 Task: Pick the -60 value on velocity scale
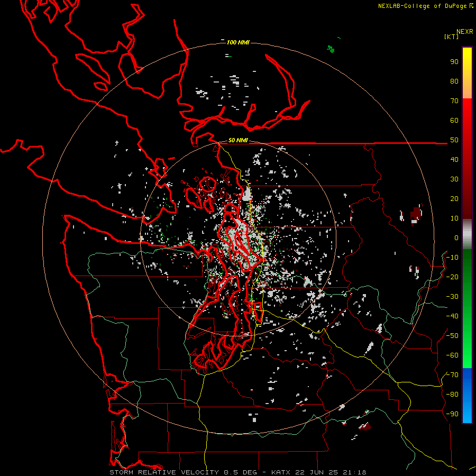(x=452, y=355)
